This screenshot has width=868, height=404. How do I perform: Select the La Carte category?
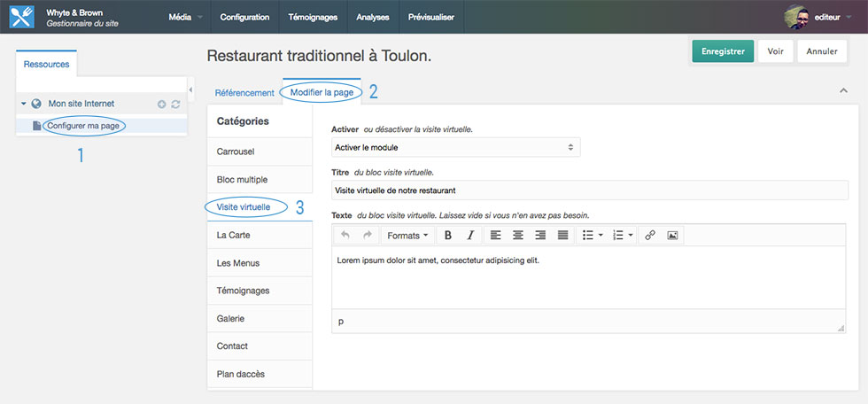coord(233,235)
